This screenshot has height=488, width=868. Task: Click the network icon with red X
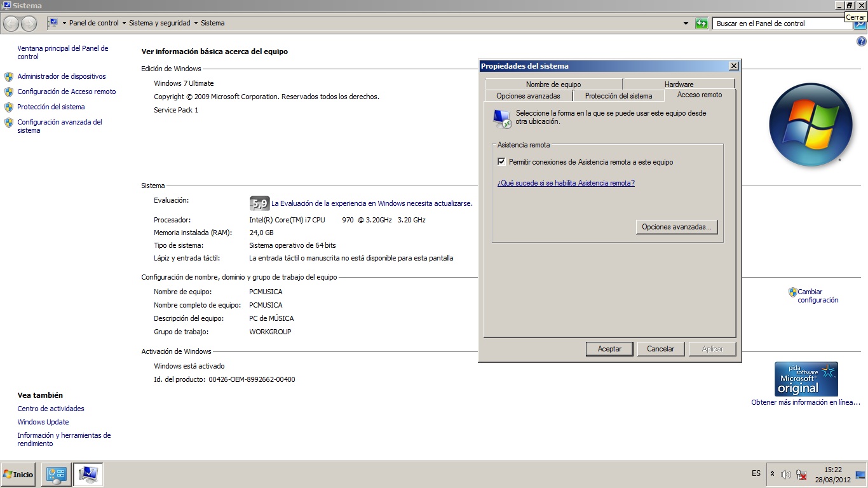801,475
